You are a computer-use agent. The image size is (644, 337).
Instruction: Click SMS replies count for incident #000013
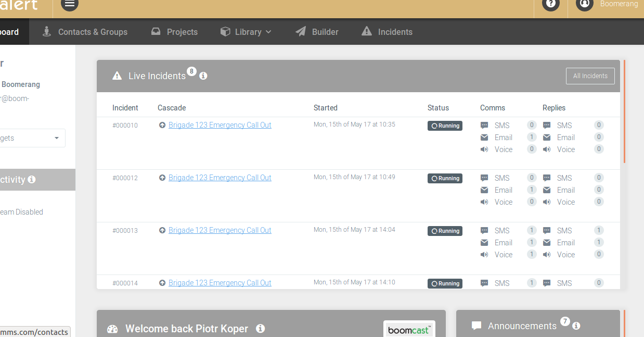pyautogui.click(x=599, y=230)
